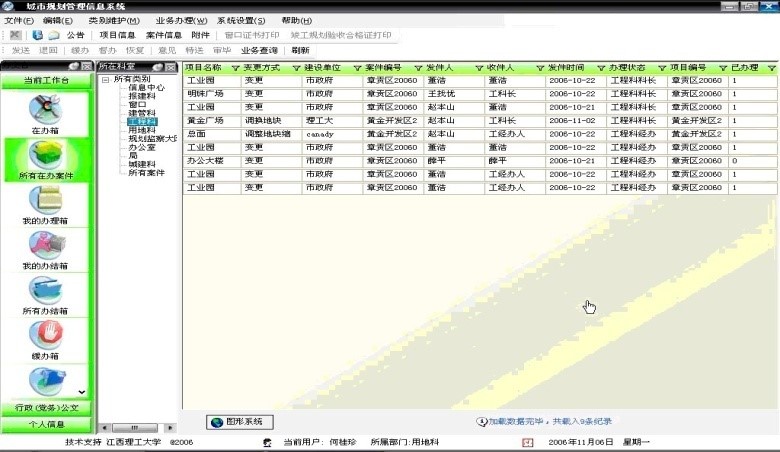
Task: Switch to the 个人信息 panel tab
Action: (45, 425)
